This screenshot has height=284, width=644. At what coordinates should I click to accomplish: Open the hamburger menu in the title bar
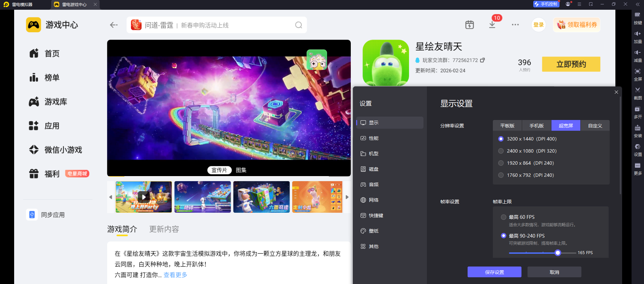click(x=579, y=4)
